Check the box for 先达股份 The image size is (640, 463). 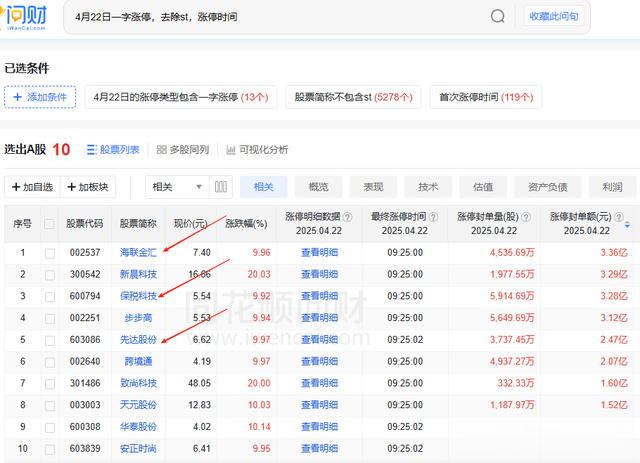coord(50,340)
